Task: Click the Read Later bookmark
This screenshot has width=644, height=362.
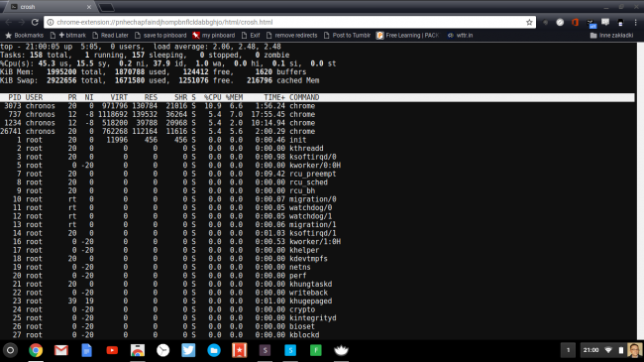Action: pyautogui.click(x=111, y=36)
